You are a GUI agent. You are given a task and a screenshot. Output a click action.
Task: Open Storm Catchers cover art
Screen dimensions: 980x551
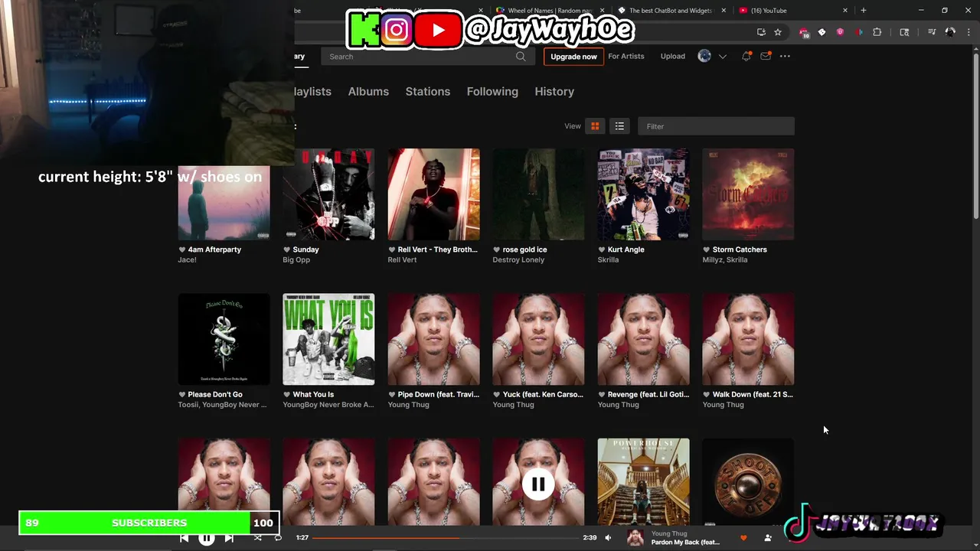click(x=748, y=194)
